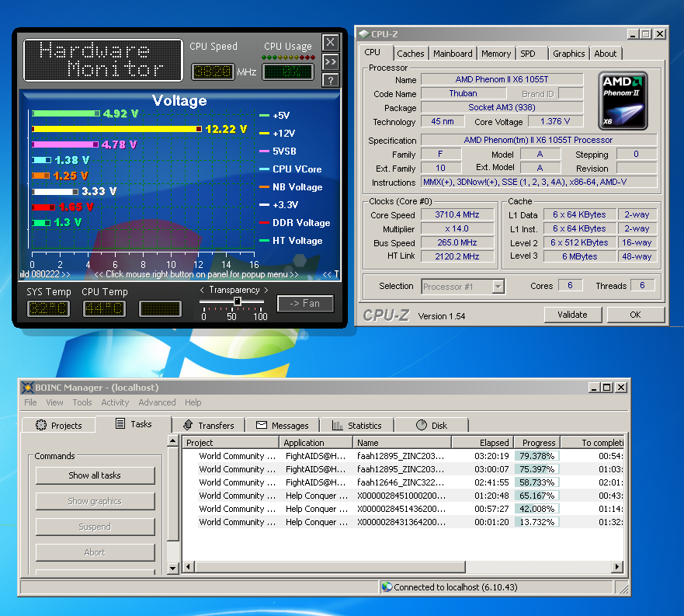
Task: Expand the Processor #1 selection dropdown
Action: coord(498,287)
